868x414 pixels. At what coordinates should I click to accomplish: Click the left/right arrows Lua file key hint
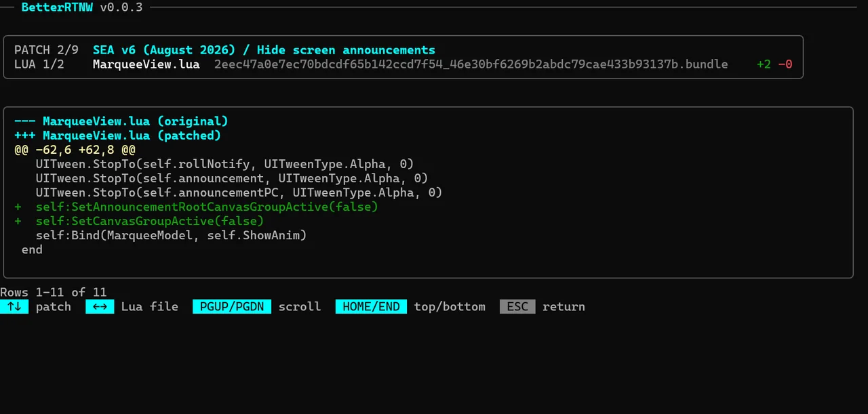point(100,306)
